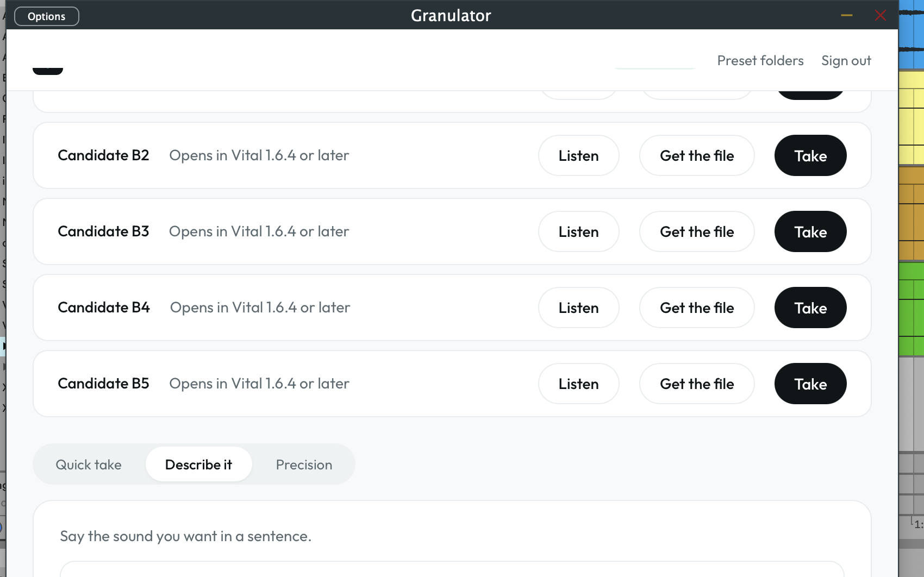924x577 pixels.
Task: Get the file for Candidate B2
Action: tap(697, 155)
